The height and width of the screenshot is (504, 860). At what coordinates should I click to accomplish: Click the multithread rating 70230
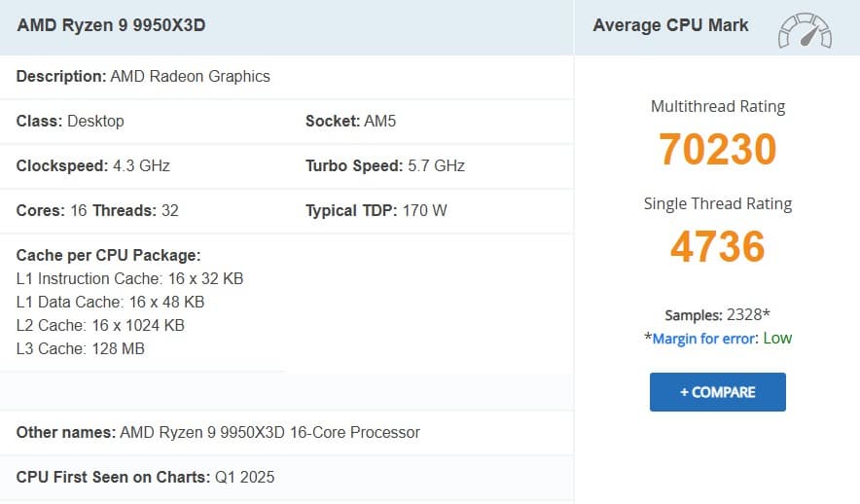[x=717, y=150]
